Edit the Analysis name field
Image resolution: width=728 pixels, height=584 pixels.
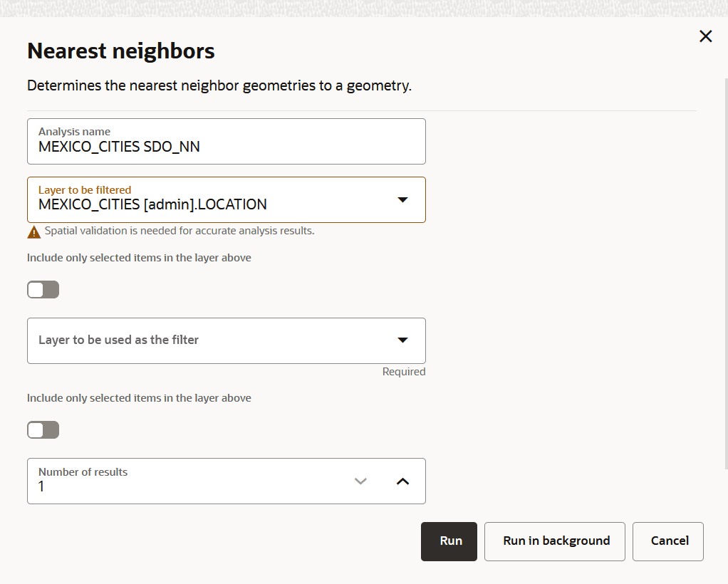coord(226,141)
